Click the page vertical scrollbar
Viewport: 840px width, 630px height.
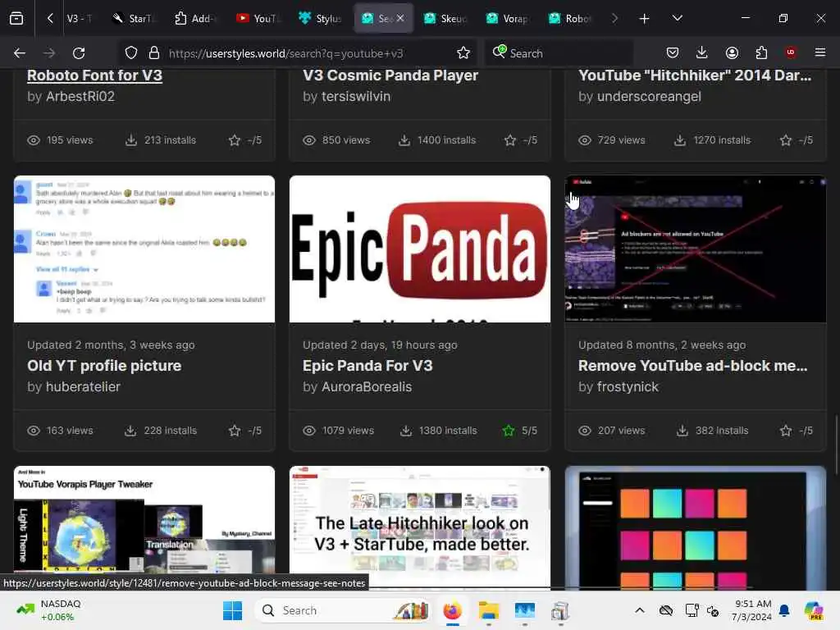coord(836,445)
